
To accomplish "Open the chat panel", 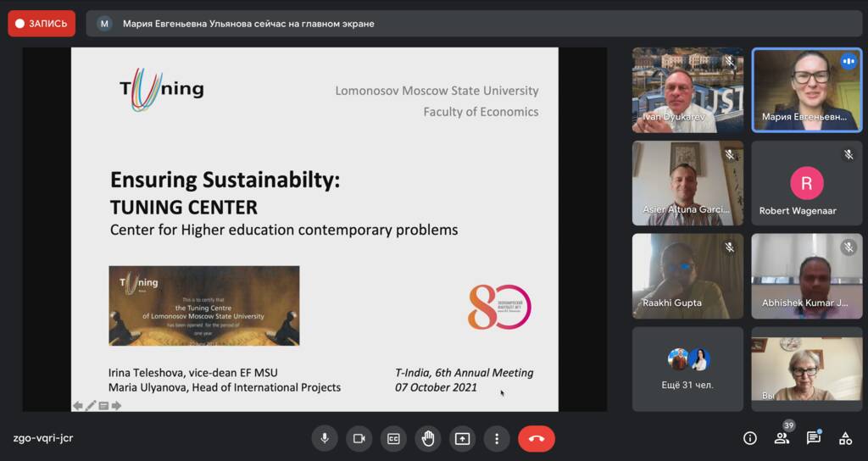I will coord(813,438).
